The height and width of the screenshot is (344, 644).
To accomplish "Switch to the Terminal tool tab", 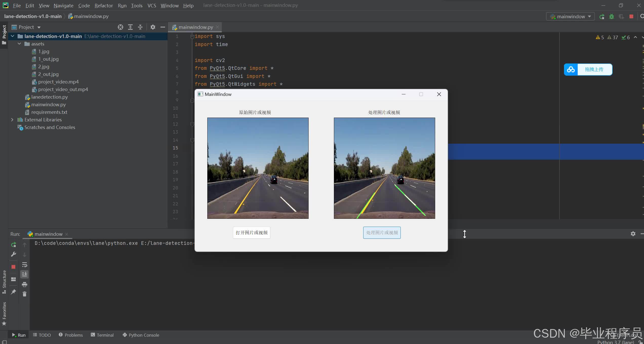I will [x=102, y=335].
